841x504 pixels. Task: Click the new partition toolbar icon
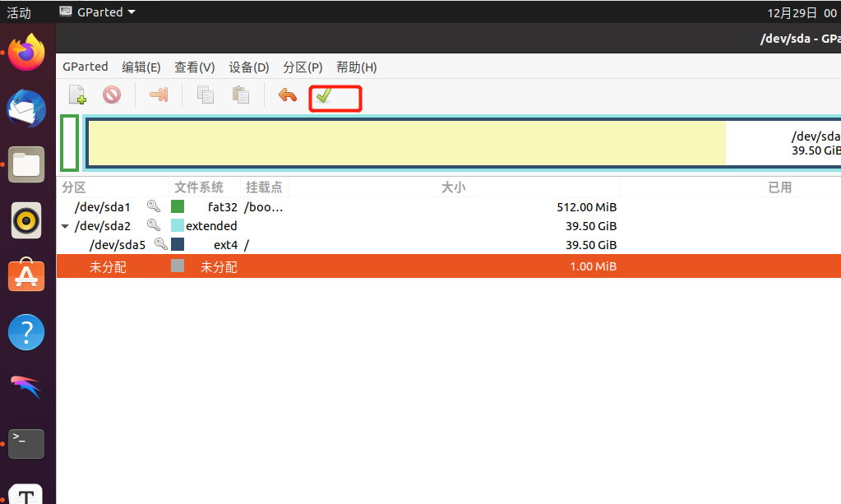click(77, 95)
